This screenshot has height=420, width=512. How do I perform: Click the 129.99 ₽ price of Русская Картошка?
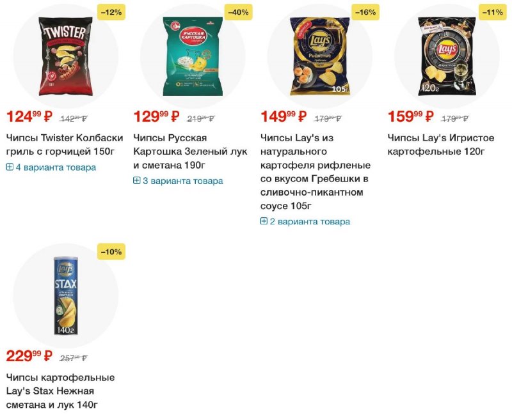tap(157, 116)
